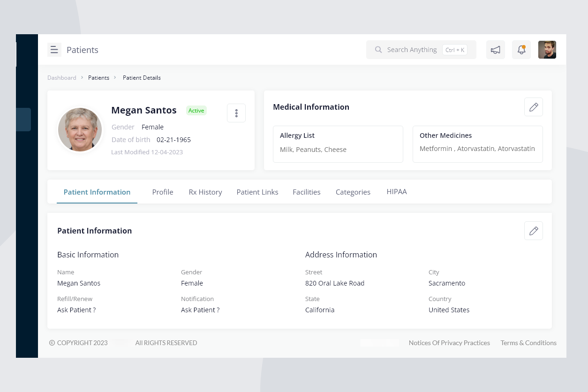588x392 pixels.
Task: Click the user profile avatar in header
Action: (547, 50)
